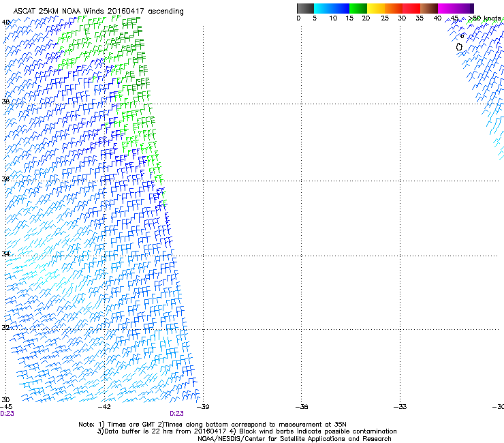The width and height of the screenshot is (504, 443).
Task: Click the 'Times are GMT' note line
Action: tap(212, 425)
